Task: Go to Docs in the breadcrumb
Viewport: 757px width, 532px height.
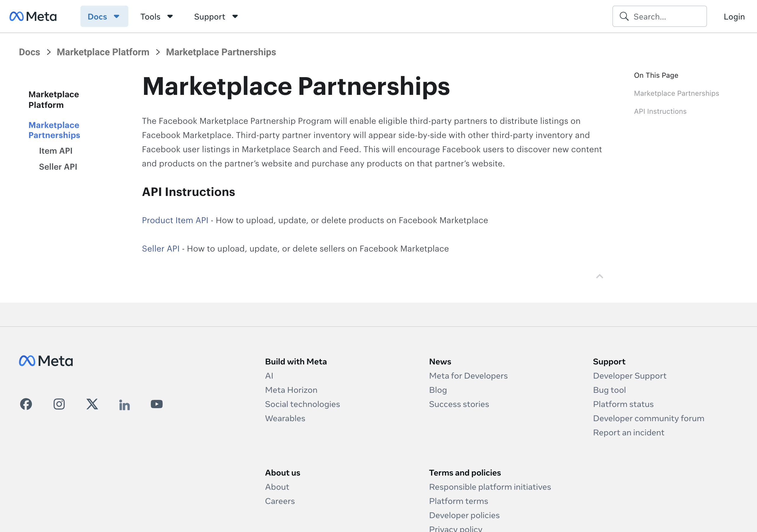Action: click(x=29, y=52)
